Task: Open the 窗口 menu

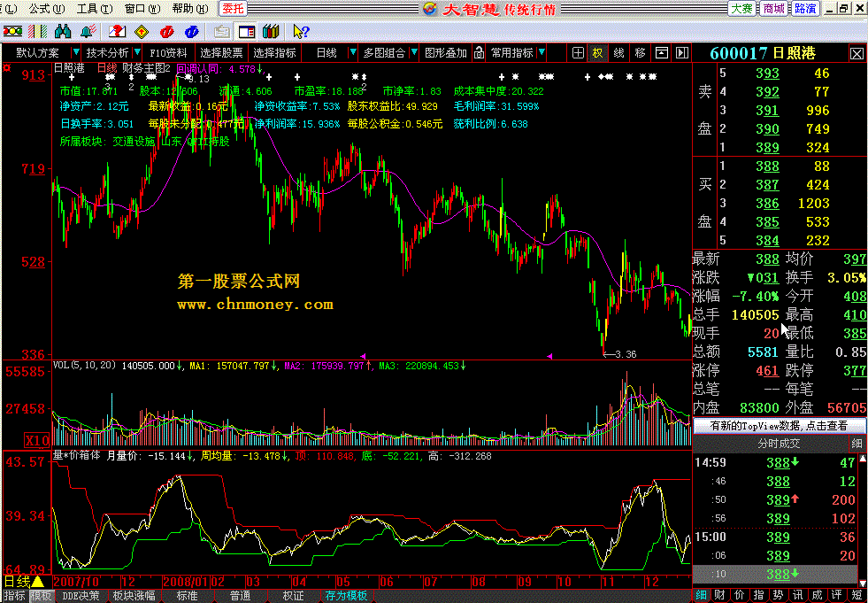Action: pyautogui.click(x=142, y=9)
